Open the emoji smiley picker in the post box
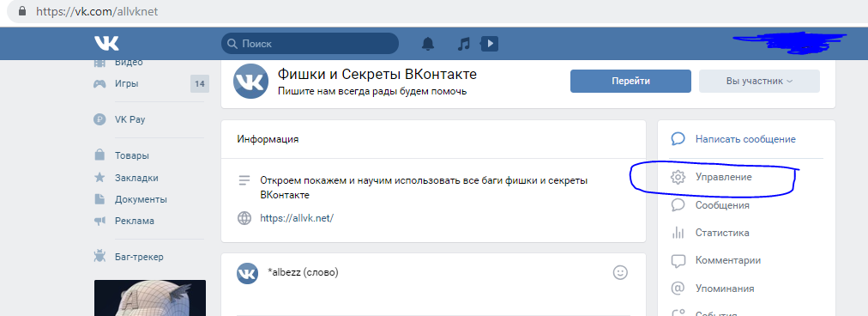The height and width of the screenshot is (316, 868). point(621,272)
